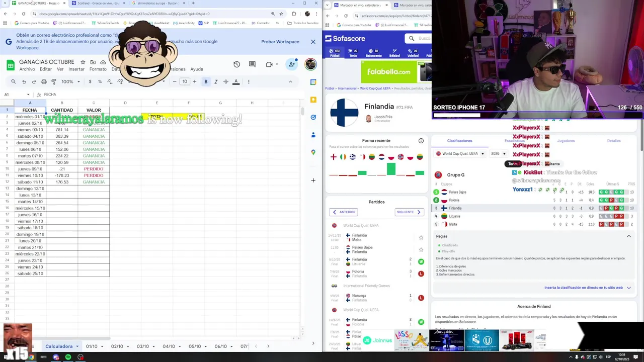The image size is (644, 362).
Task: Open the comments icon in Sheets header
Action: pos(252,64)
